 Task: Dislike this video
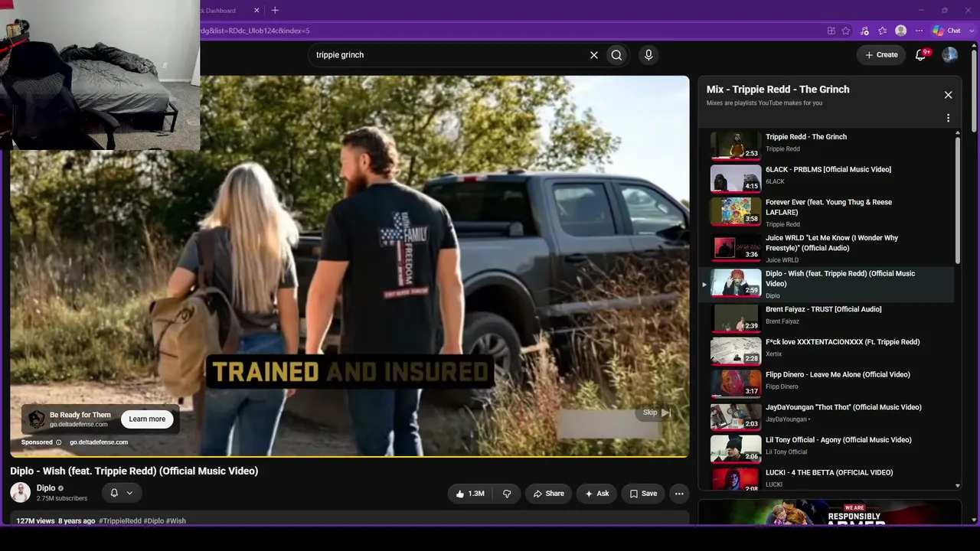click(x=507, y=494)
